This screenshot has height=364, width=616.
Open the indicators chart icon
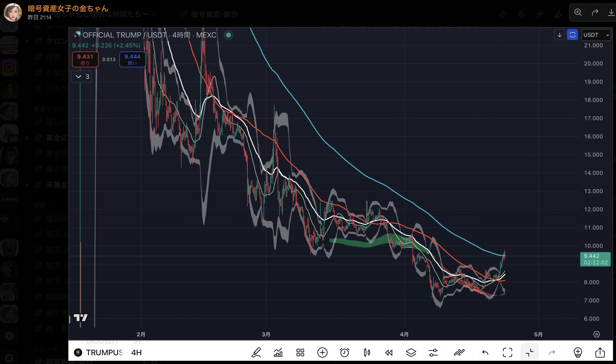(x=278, y=353)
